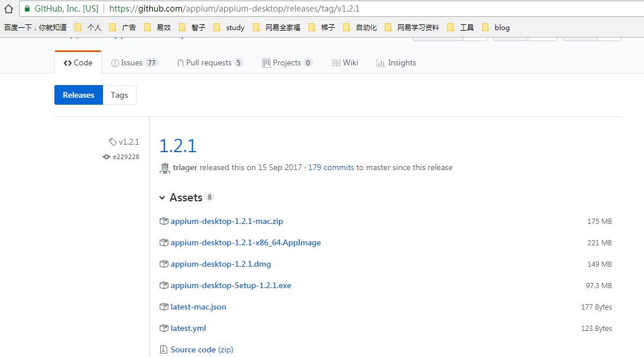Open the Wiki tab

[x=345, y=62]
